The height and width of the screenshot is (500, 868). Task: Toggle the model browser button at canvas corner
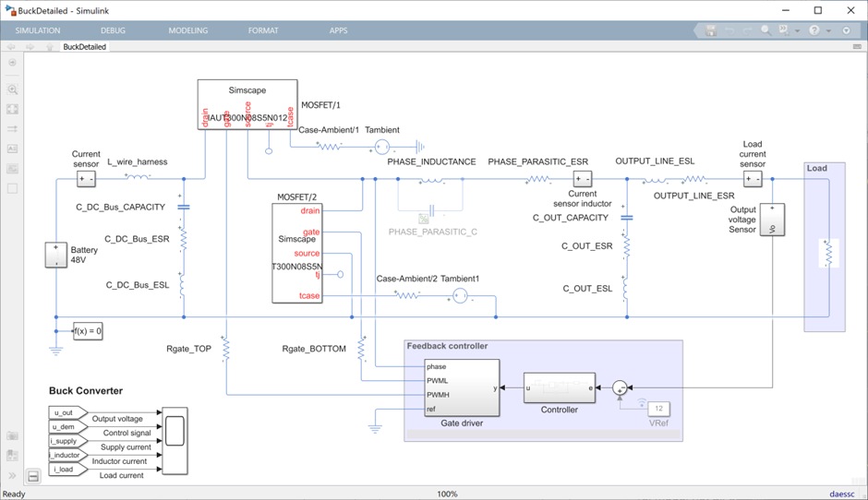coord(33,477)
